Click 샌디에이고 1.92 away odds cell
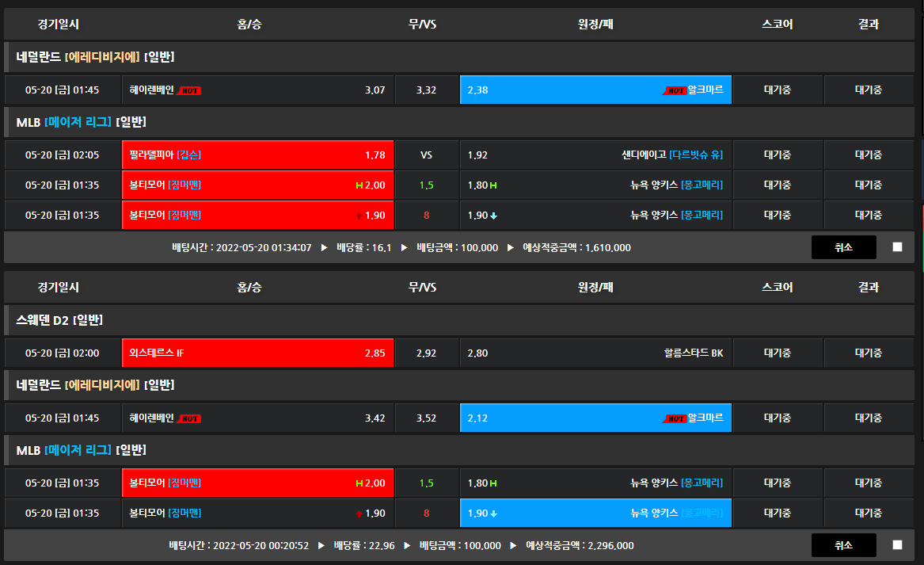This screenshot has width=924, height=565. point(595,155)
